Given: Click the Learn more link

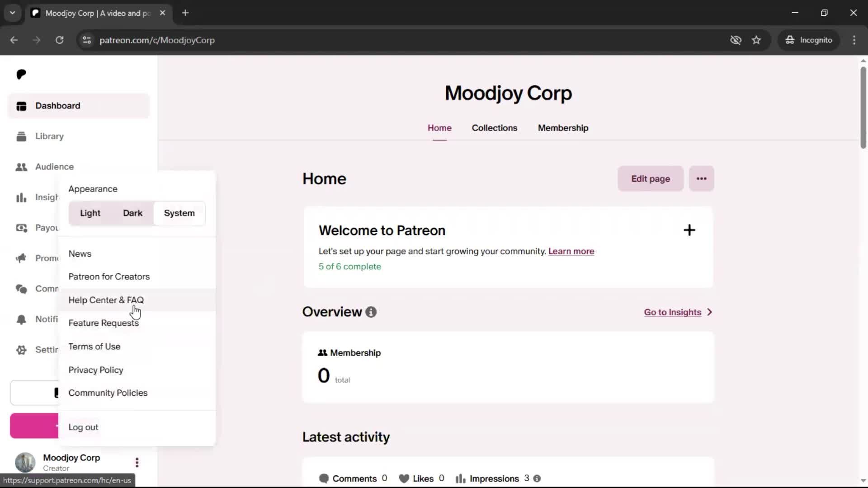Looking at the screenshot, I should point(571,251).
